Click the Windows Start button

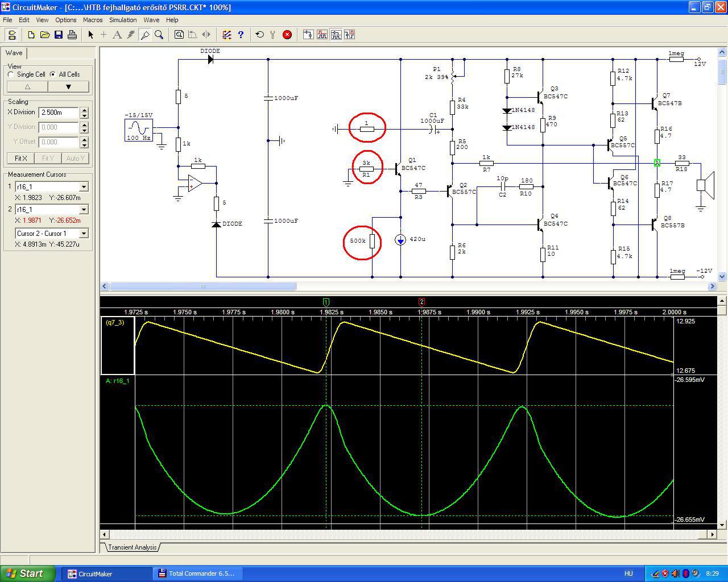coord(28,573)
